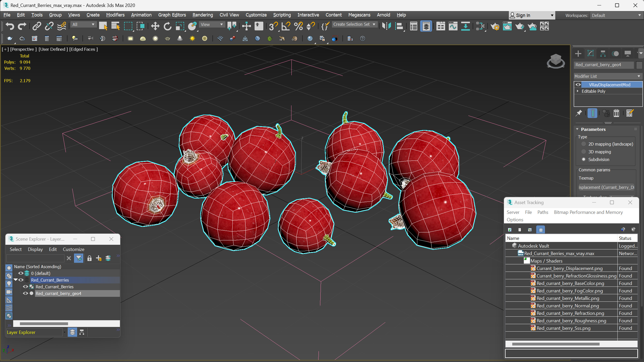Image resolution: width=644 pixels, height=362 pixels.
Task: Open the Modifiers menu
Action: tap(115, 15)
